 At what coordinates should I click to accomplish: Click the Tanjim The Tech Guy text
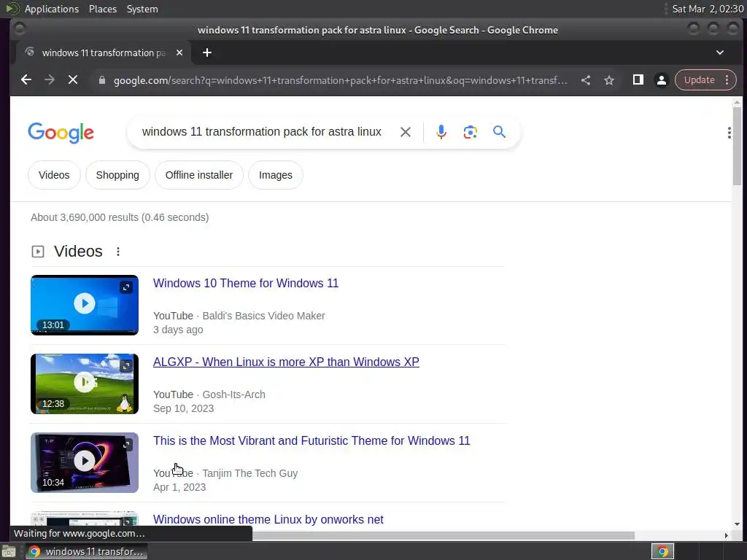coord(250,473)
